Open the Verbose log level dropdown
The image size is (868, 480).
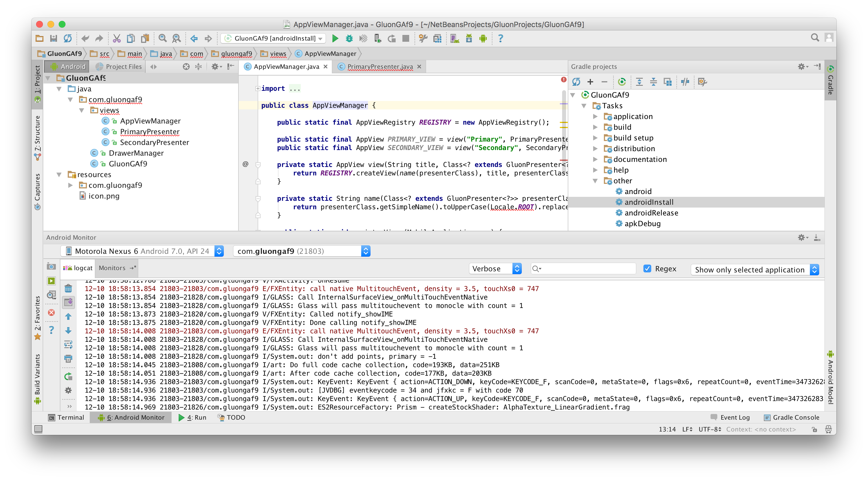pyautogui.click(x=495, y=268)
